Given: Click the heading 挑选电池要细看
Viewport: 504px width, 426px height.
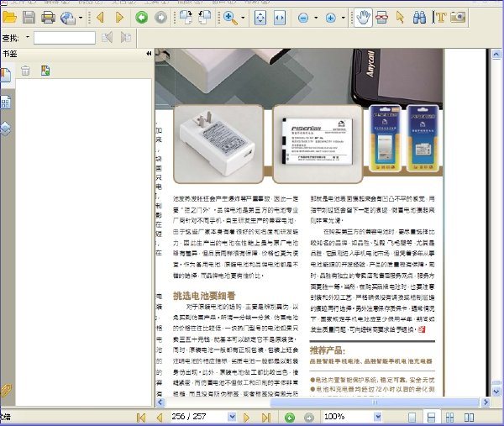Looking at the screenshot, I should coord(204,296).
